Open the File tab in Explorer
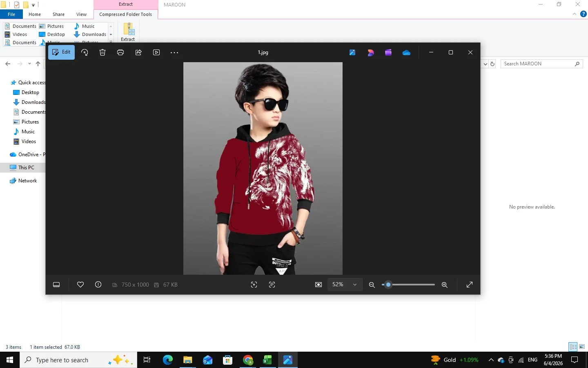The image size is (588, 368). tap(11, 14)
